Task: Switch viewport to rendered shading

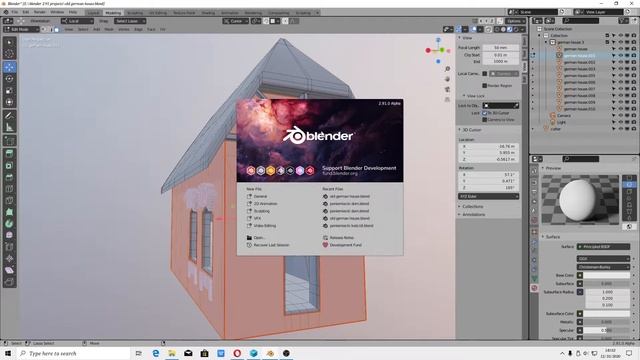Action: tap(516, 29)
